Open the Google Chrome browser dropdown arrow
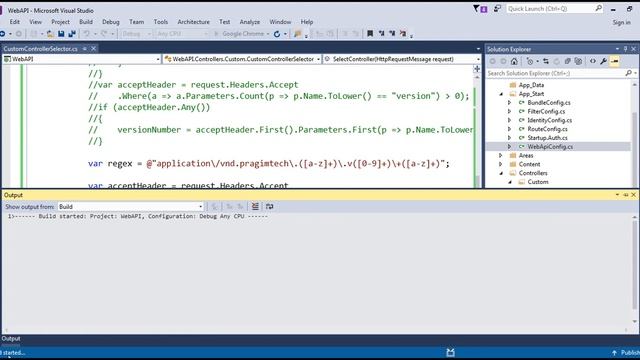This screenshot has width=640, height=360. (x=268, y=34)
